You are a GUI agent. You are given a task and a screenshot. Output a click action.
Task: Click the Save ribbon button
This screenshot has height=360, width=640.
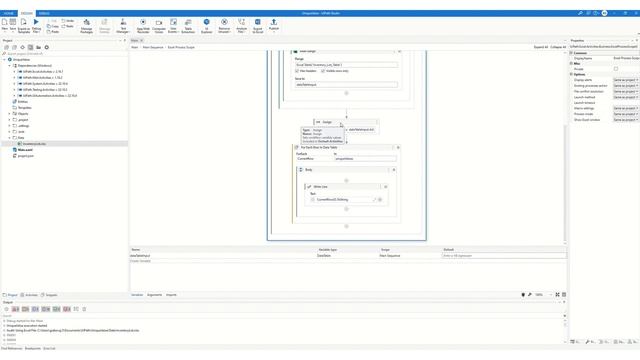point(13,24)
